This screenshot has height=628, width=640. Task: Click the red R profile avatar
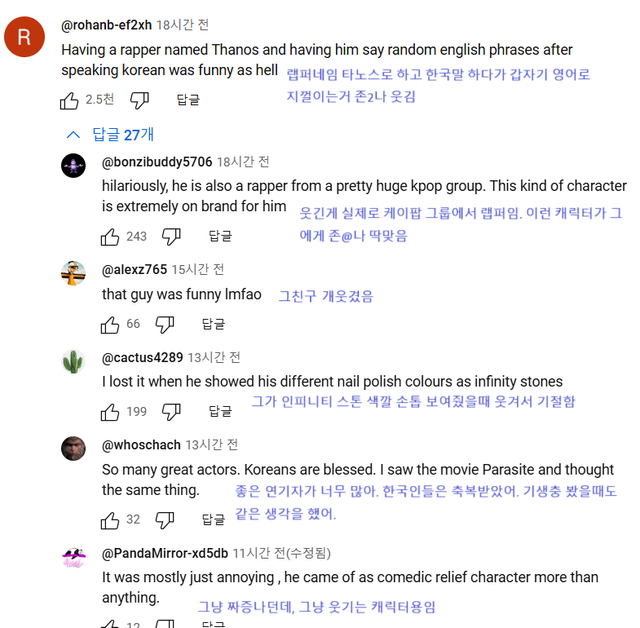[24, 38]
